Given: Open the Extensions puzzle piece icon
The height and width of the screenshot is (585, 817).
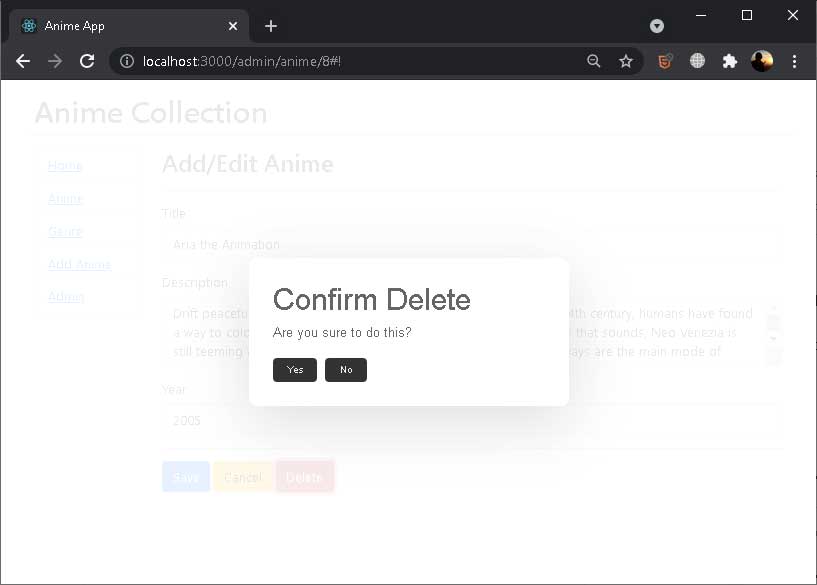Looking at the screenshot, I should pos(729,61).
